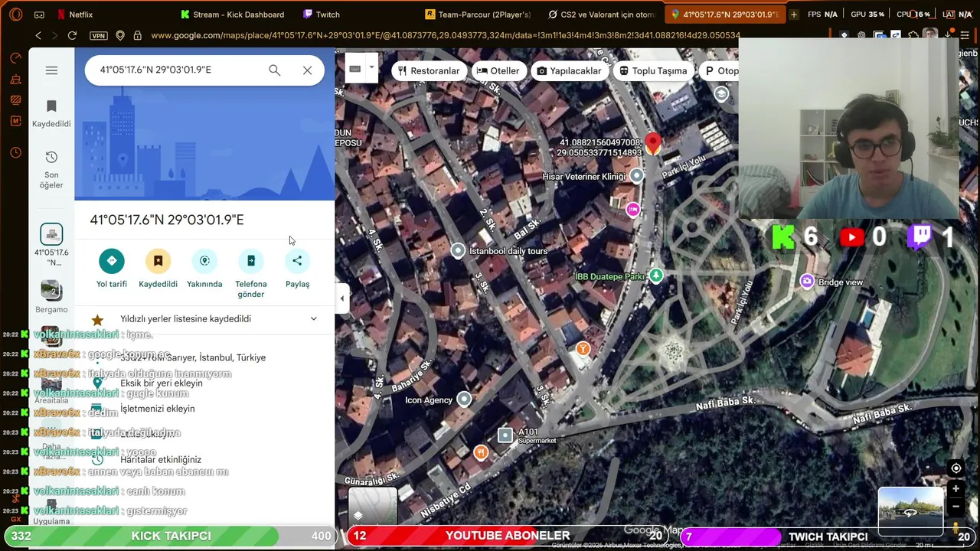This screenshot has height=551, width=980.
Task: Click the İstanbool daily tours marker
Action: pos(458,251)
